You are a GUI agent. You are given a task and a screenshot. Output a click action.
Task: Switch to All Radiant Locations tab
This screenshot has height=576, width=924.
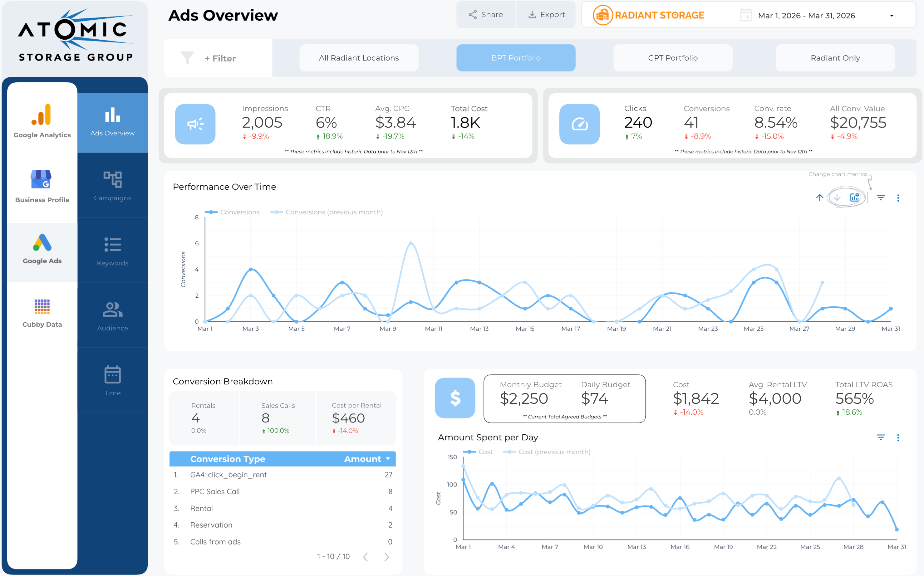tap(359, 58)
